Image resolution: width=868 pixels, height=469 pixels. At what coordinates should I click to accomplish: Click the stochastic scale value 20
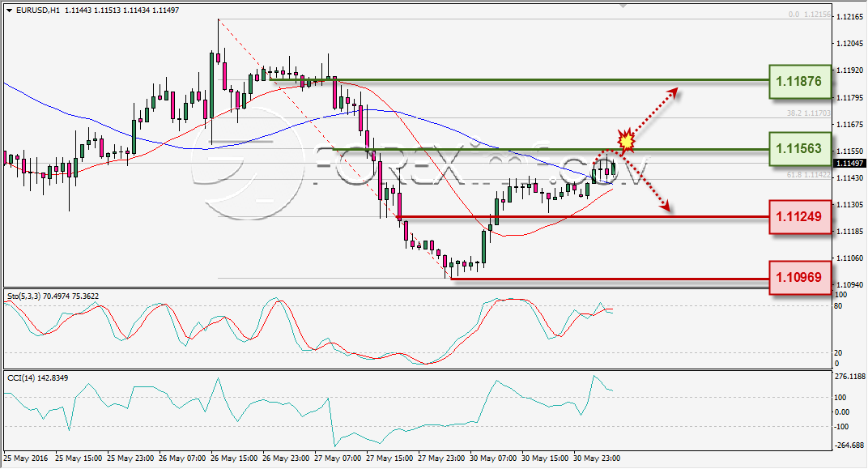pos(838,352)
